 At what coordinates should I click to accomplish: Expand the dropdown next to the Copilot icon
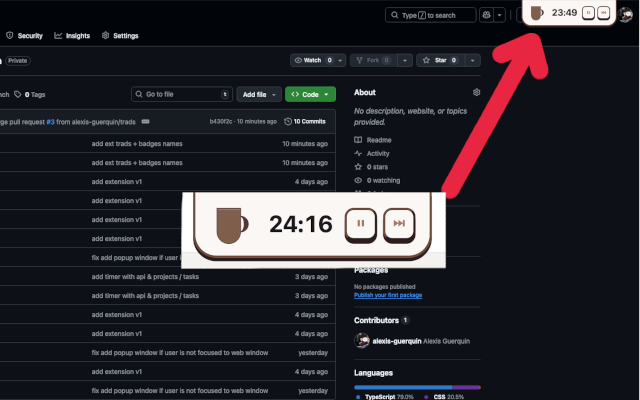(500, 15)
